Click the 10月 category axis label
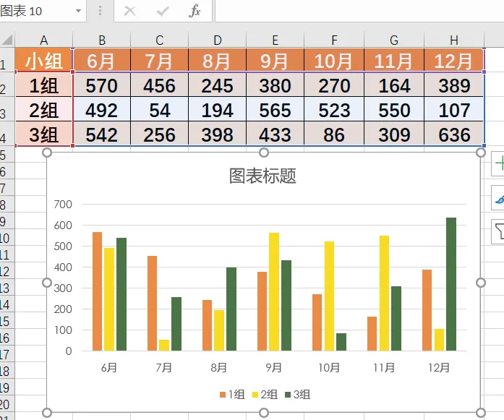The height and width of the screenshot is (420, 504). [329, 367]
